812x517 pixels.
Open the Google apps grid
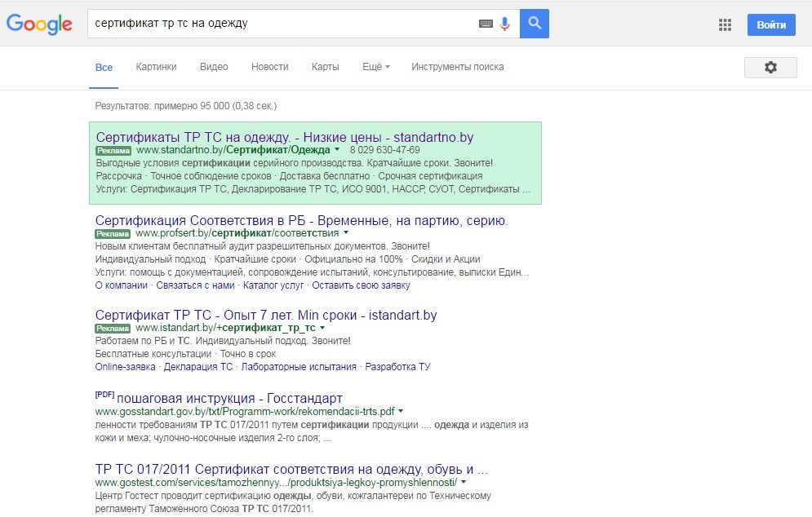[725, 24]
